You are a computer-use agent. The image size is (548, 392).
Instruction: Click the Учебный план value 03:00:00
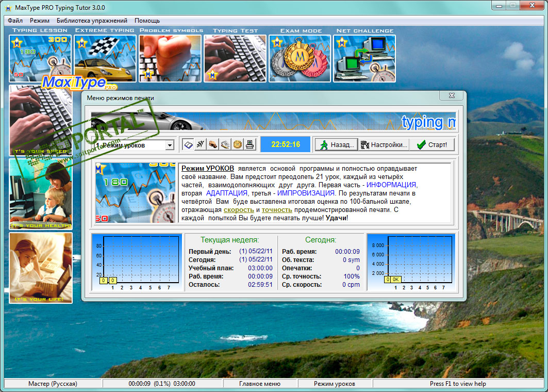click(260, 268)
